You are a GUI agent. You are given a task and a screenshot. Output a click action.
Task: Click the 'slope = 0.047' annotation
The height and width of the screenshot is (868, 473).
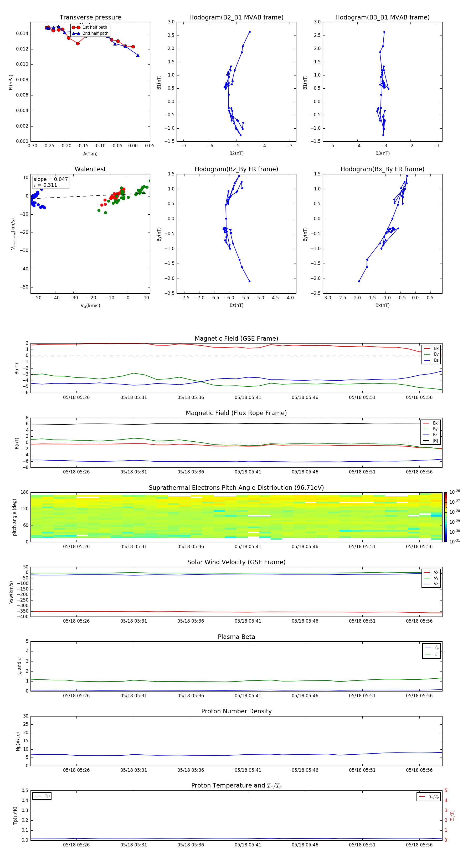(50, 179)
